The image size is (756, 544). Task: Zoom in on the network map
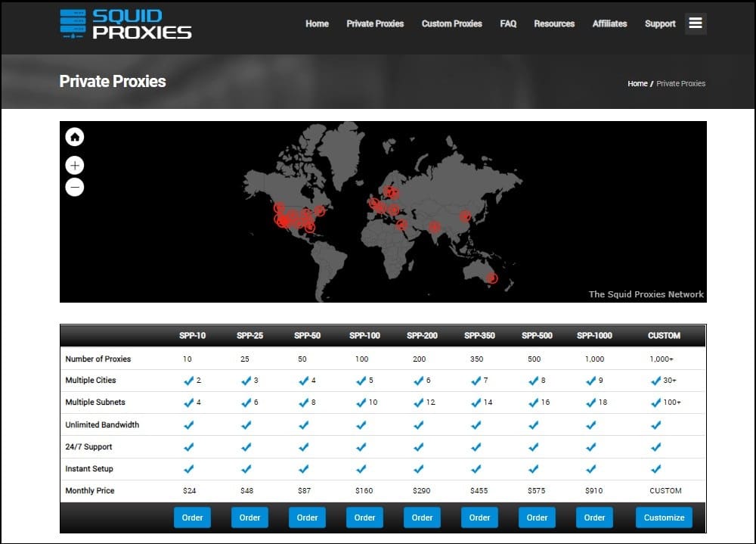tap(75, 166)
